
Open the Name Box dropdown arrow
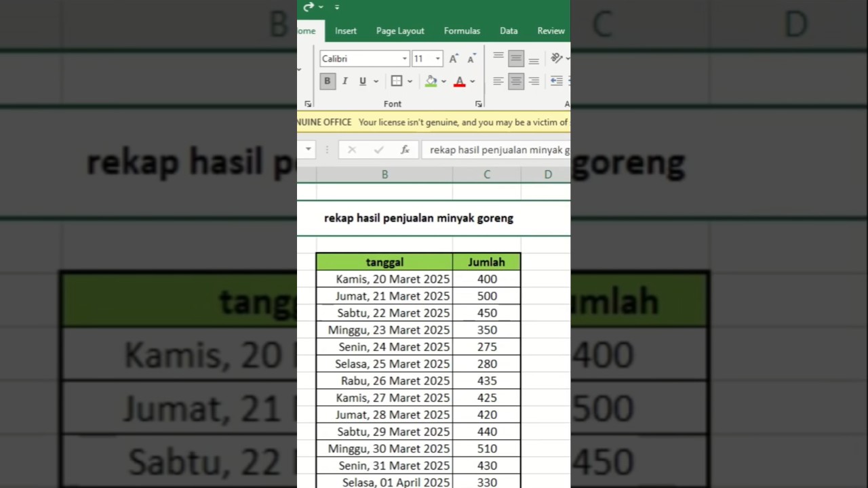(x=309, y=150)
